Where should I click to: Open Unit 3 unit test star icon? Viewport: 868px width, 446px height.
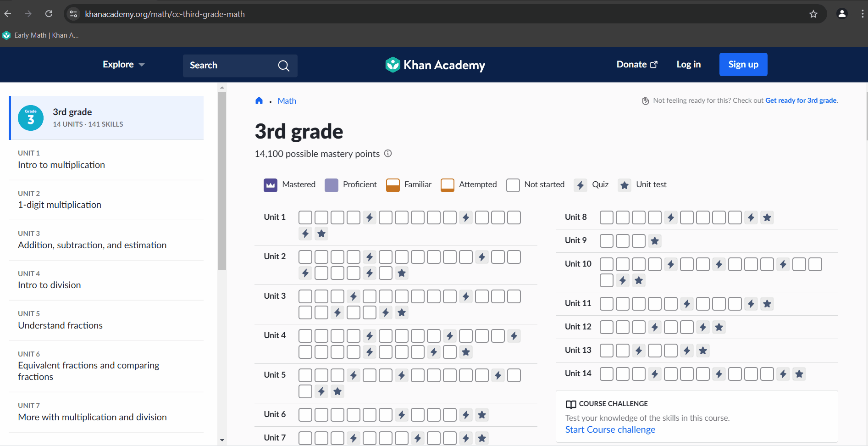click(402, 312)
